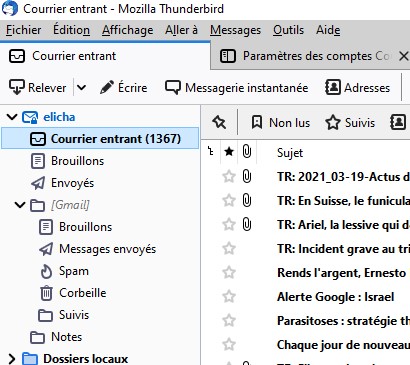Star the Chaque jour de nouveau message
The height and width of the screenshot is (365, 410).
pos(229,344)
